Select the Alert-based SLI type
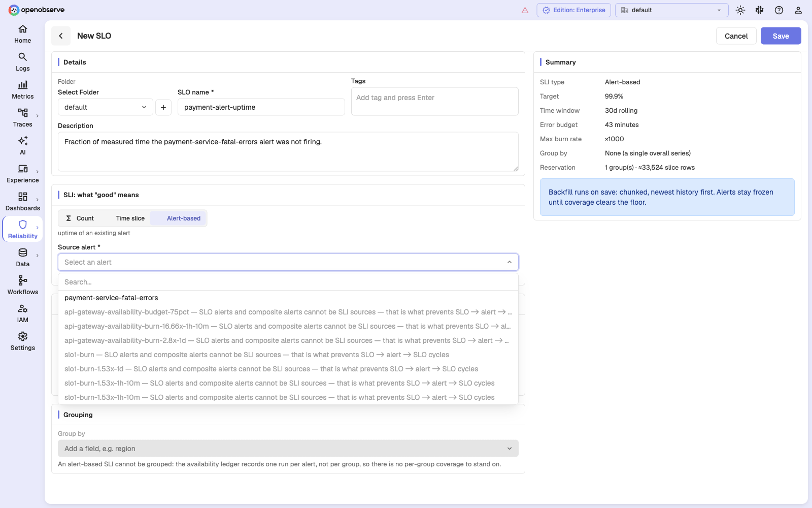812x508 pixels. point(178,218)
